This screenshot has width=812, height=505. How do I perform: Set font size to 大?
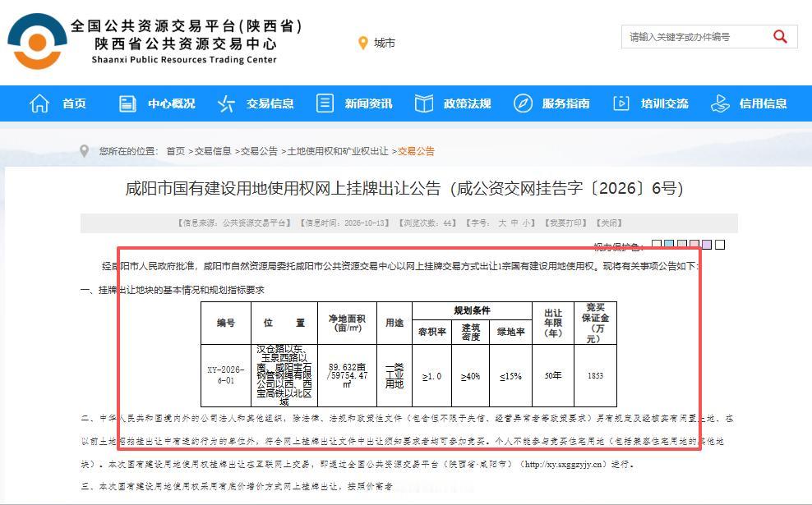[502, 223]
